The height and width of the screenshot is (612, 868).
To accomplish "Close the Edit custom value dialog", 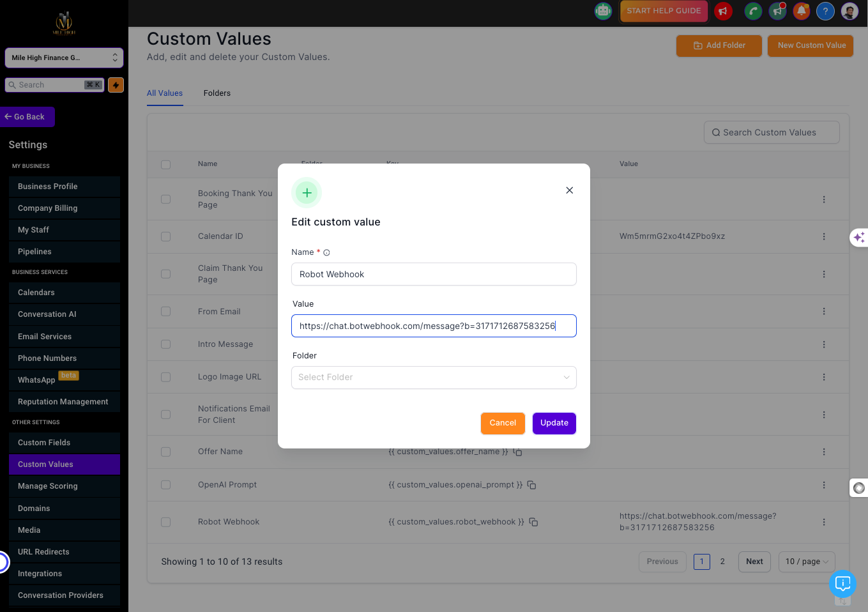I will pos(570,190).
